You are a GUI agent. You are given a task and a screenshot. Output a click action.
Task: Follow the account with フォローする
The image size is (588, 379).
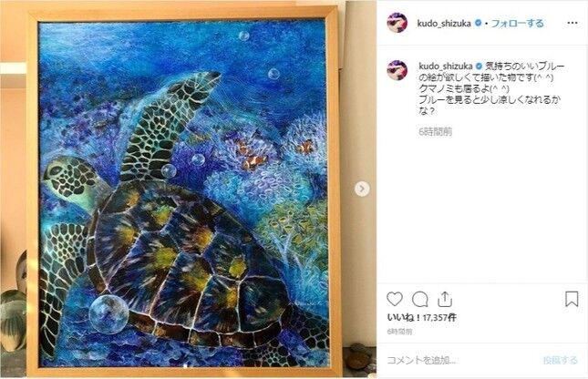517,24
